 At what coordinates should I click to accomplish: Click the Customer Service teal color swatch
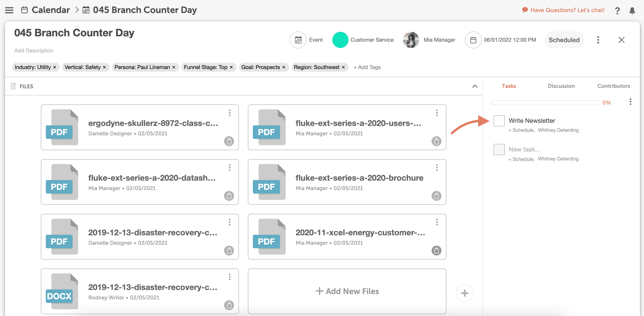pos(340,40)
